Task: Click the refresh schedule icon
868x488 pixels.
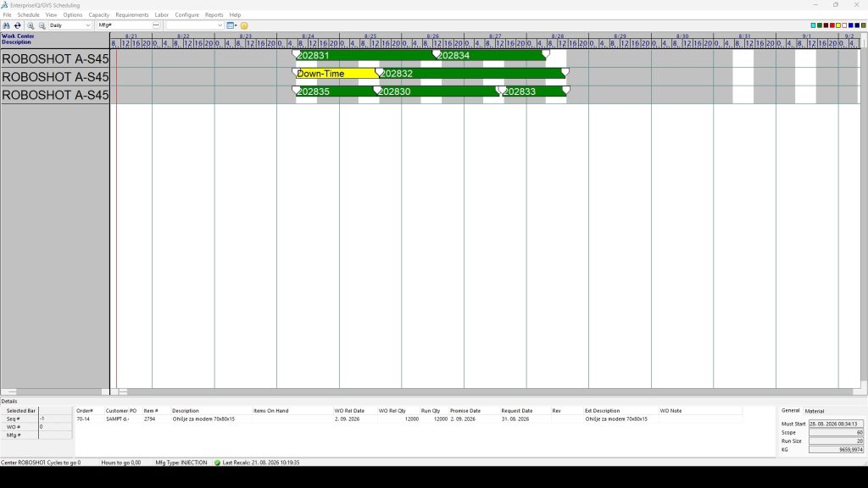Action: pyautogui.click(x=17, y=25)
